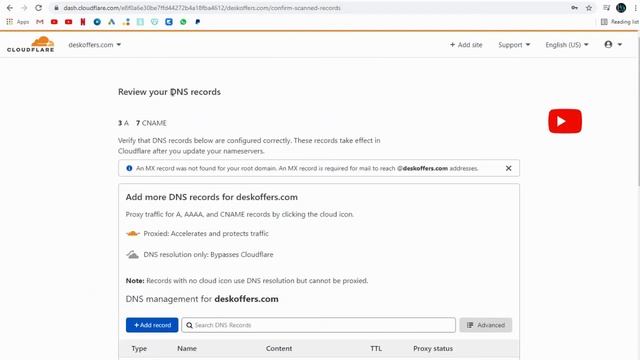The image size is (640, 360).
Task: Open the shield bookmark icon
Action: pos(154,22)
